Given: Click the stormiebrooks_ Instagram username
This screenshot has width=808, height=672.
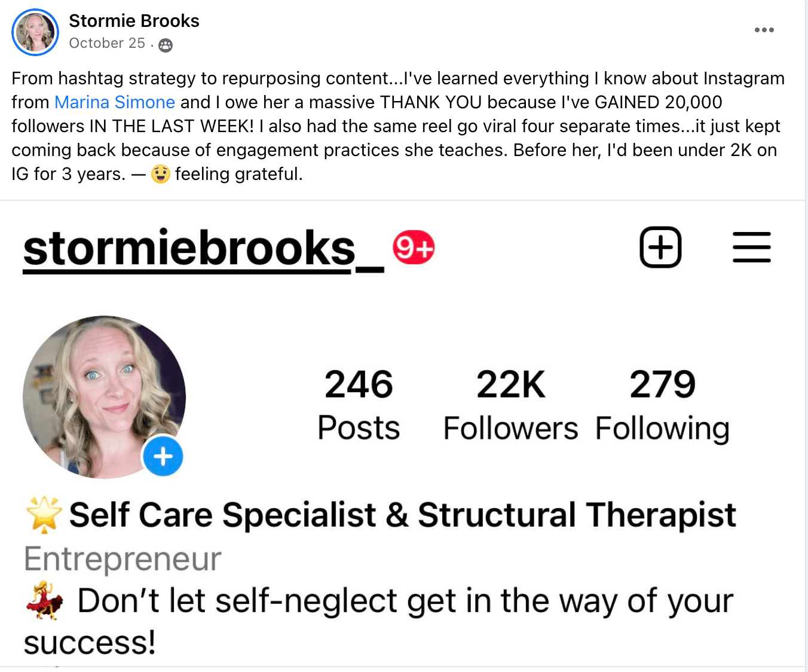Looking at the screenshot, I should 203,249.
